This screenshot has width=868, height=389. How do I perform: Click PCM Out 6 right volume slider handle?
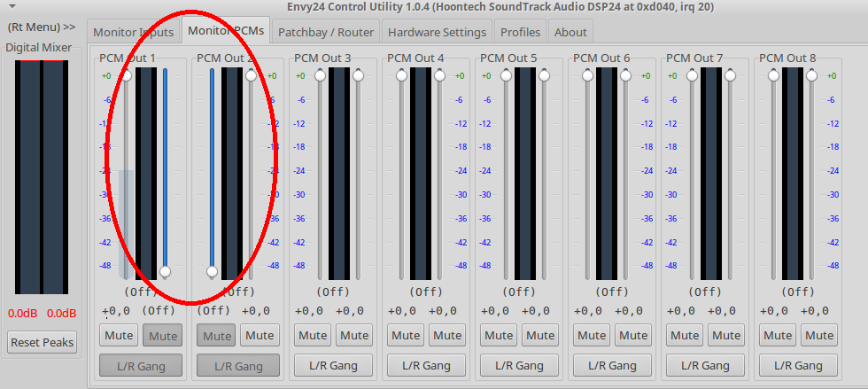(x=626, y=75)
